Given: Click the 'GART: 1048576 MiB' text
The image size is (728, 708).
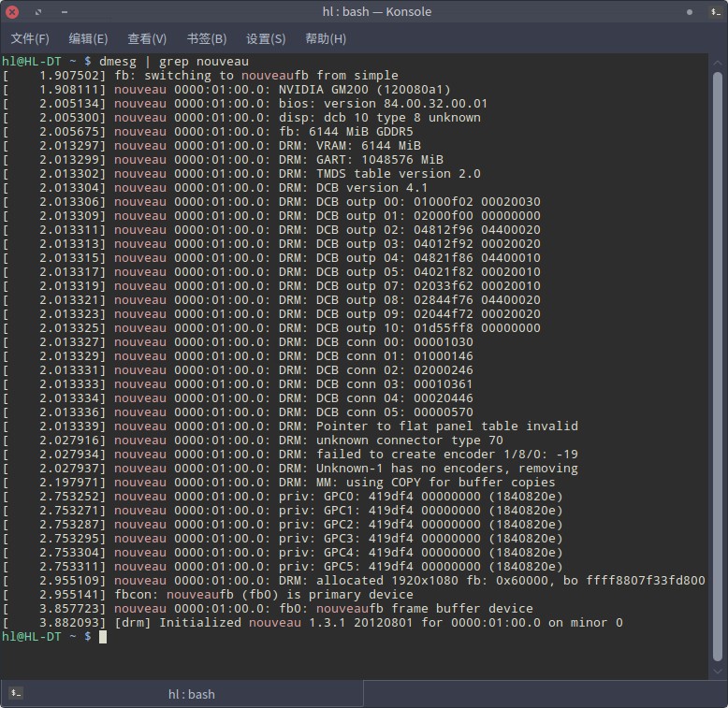Looking at the screenshot, I should coord(380,160).
